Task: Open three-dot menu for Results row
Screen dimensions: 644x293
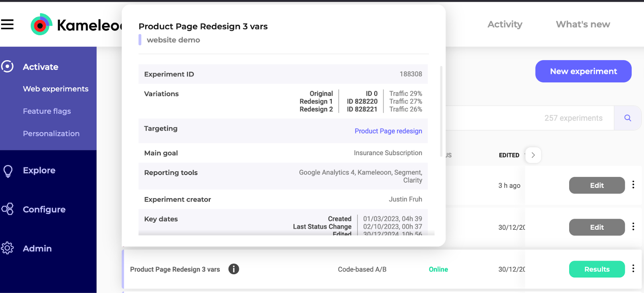Action: pos(633,268)
